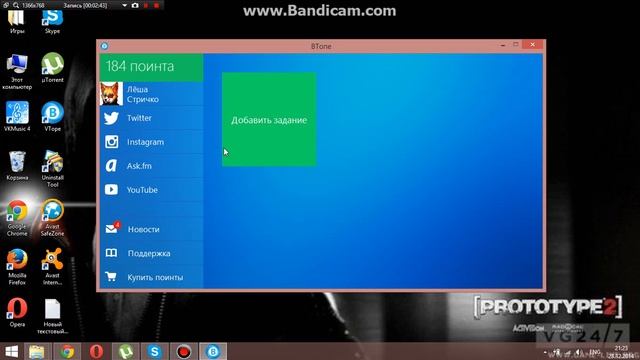
Task: Open Skype from the taskbar
Action: 155,351
